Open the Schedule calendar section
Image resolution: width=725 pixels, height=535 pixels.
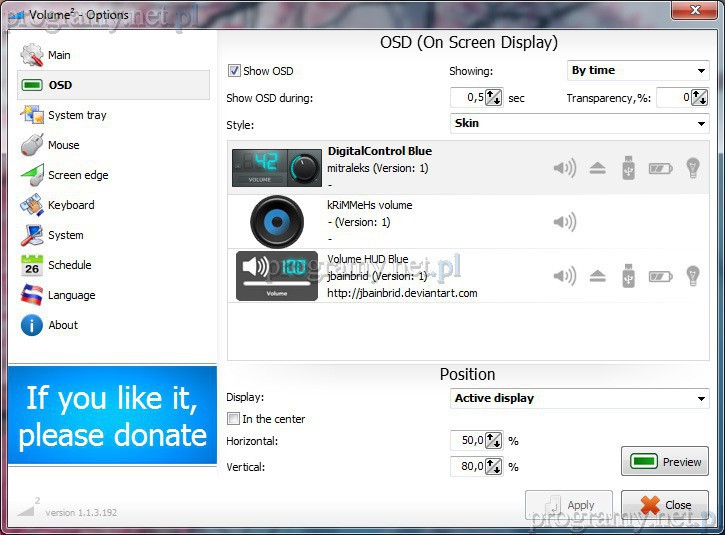click(69, 265)
